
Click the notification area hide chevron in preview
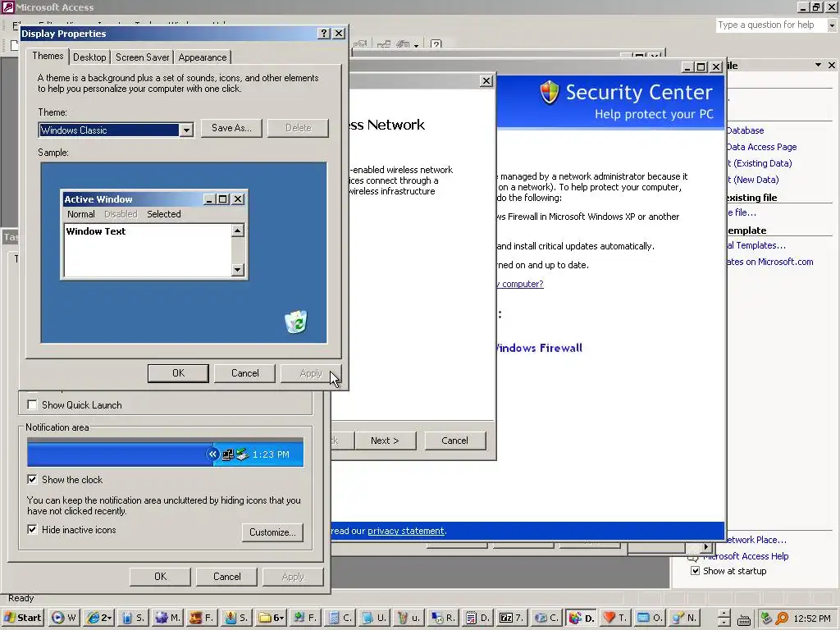212,454
